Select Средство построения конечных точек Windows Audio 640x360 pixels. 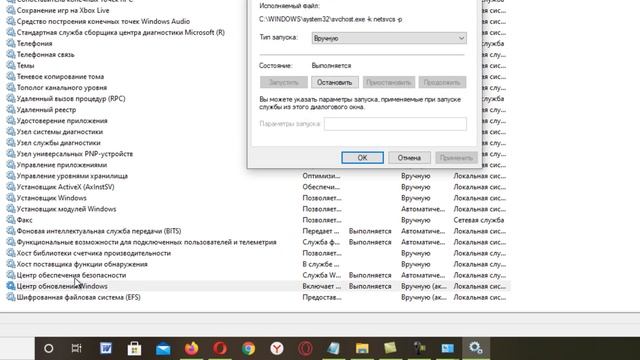pyautogui.click(x=103, y=21)
